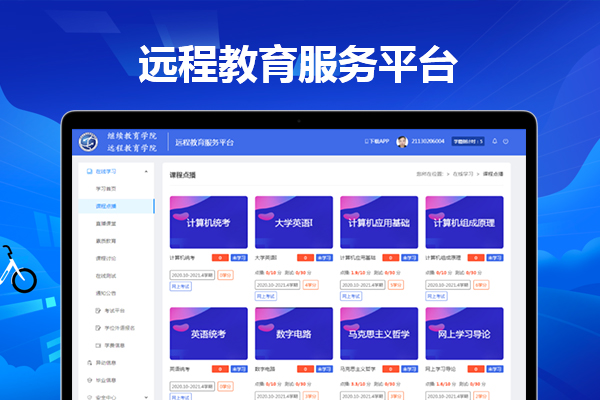
Task: Open the 网上学习导论 course thumbnail
Action: tap(464, 333)
